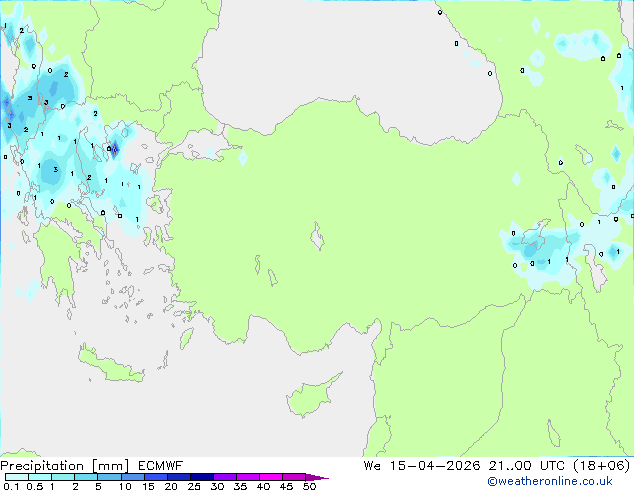Click the "21..00 UTC" time text

tap(526, 466)
